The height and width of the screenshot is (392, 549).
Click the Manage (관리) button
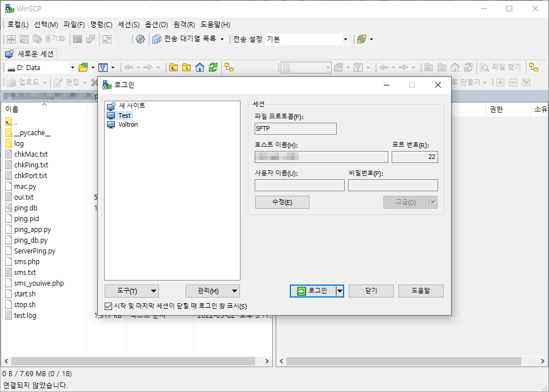(213, 291)
